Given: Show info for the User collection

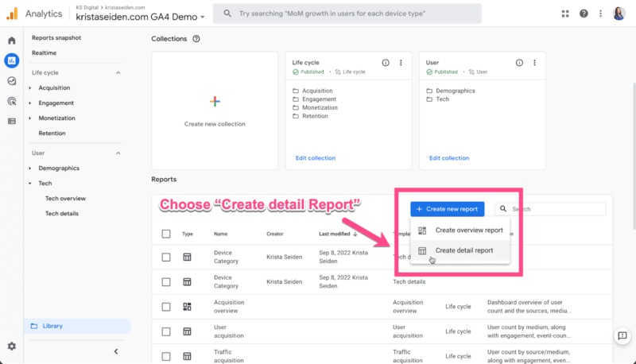Looking at the screenshot, I should coord(520,63).
